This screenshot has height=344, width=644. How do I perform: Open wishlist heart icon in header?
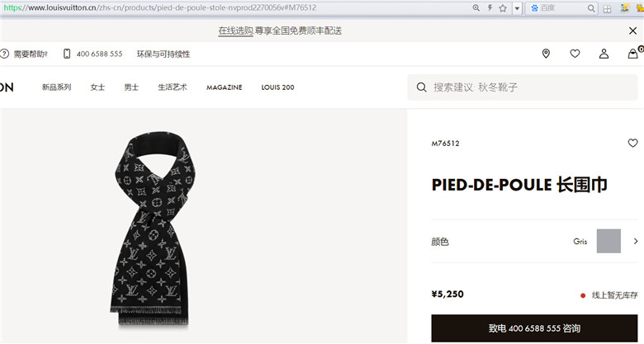click(575, 54)
